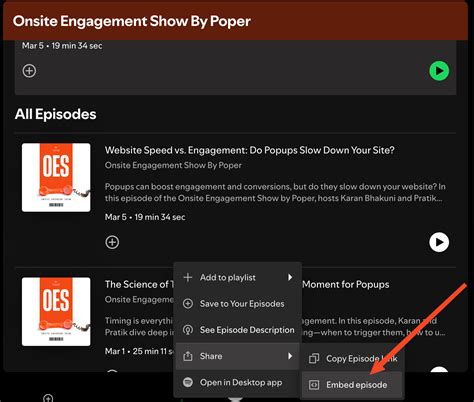This screenshot has height=402, width=474.
Task: Open Onsite Engagement Show By Poper link under title
Action: (x=173, y=165)
